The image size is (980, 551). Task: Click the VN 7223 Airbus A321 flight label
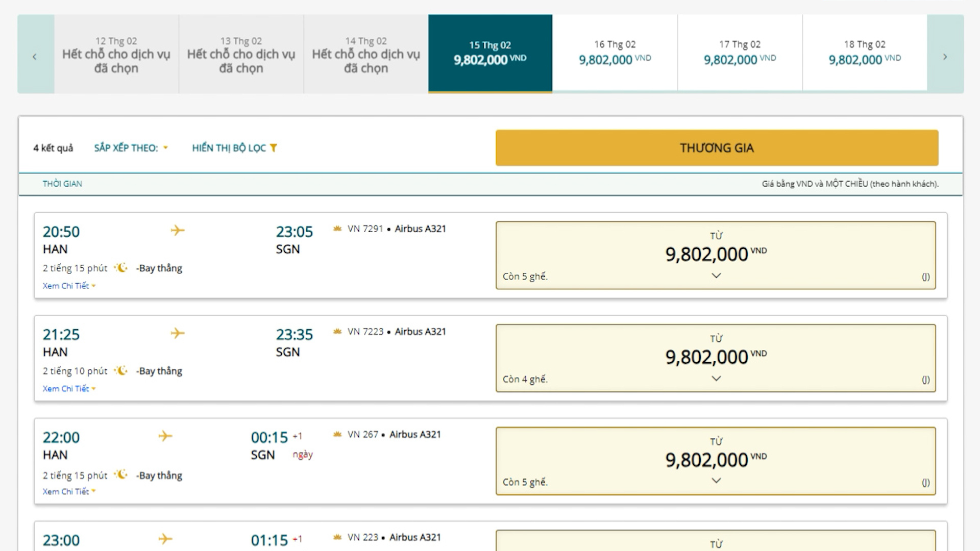point(397,332)
